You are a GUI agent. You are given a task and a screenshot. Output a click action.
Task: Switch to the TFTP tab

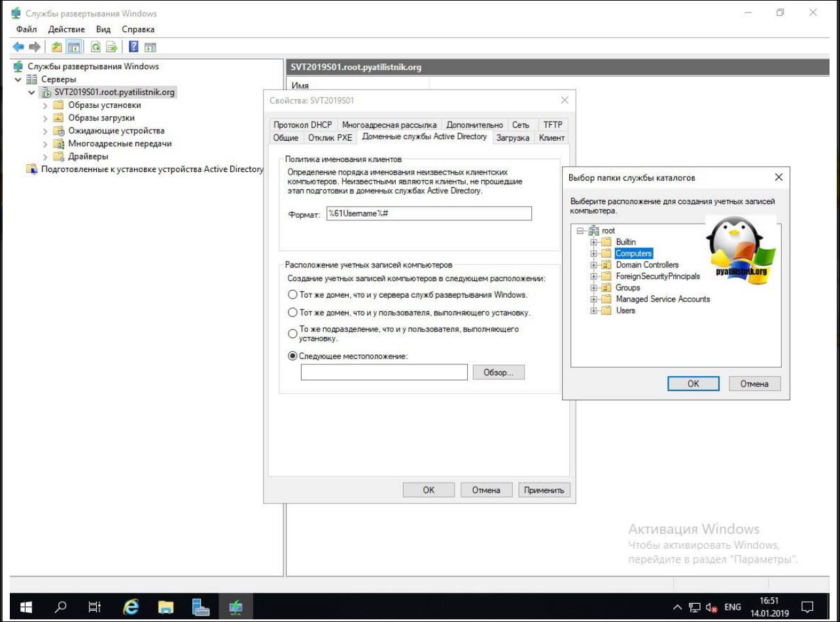coord(553,125)
